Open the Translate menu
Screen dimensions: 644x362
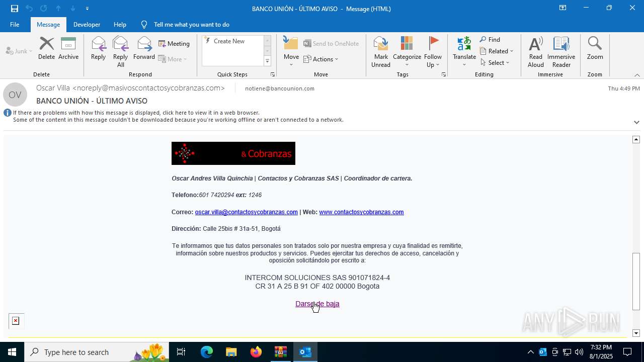click(x=464, y=52)
